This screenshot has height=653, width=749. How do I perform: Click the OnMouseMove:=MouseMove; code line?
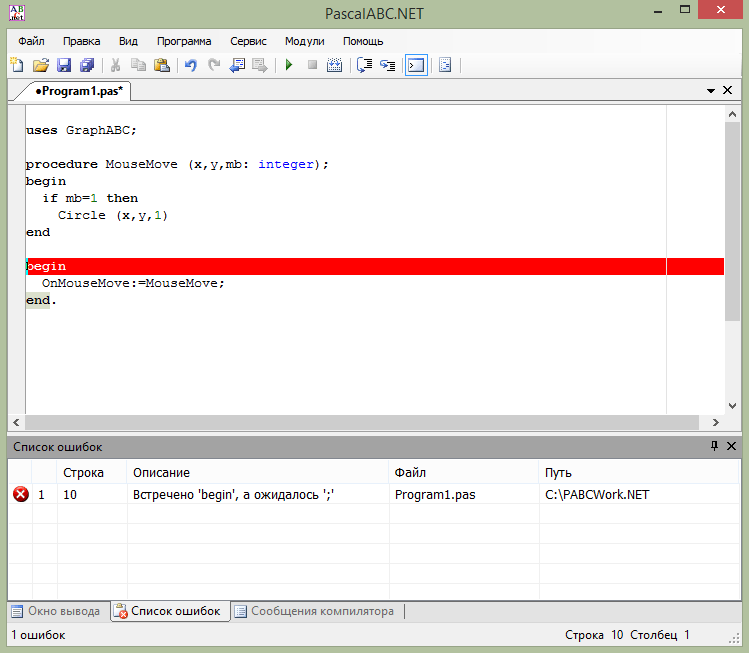pyautogui.click(x=133, y=283)
